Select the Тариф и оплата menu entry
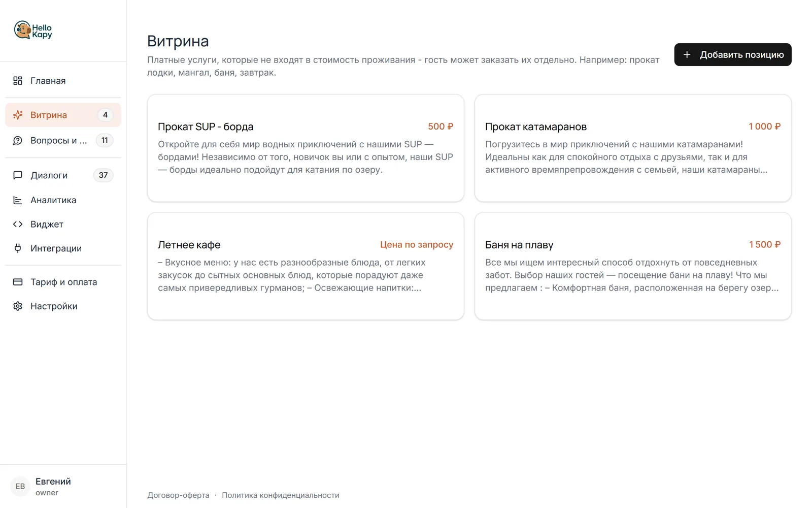Image resolution: width=812 pixels, height=508 pixels. pyautogui.click(x=63, y=282)
